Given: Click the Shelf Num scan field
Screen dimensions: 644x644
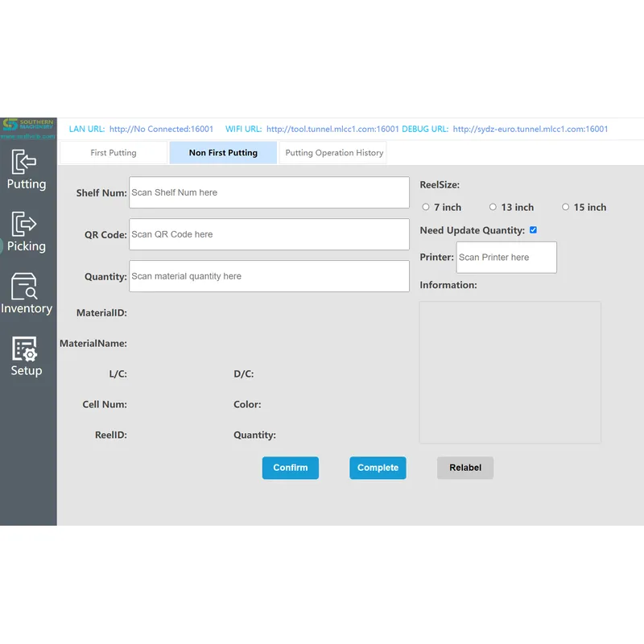Looking at the screenshot, I should tap(269, 192).
